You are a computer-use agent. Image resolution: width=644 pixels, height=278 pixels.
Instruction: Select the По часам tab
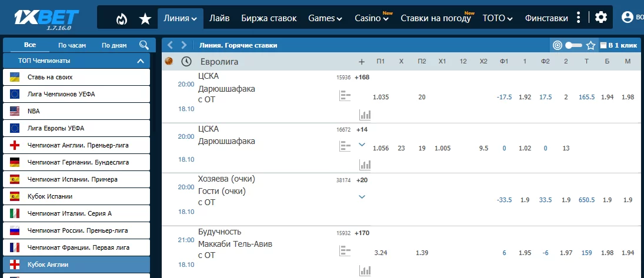coord(72,45)
